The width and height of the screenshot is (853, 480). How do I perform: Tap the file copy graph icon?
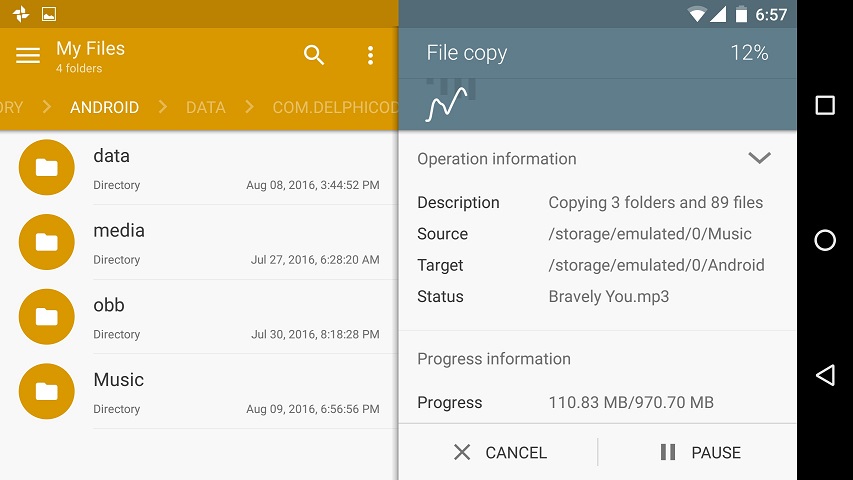[x=447, y=104]
